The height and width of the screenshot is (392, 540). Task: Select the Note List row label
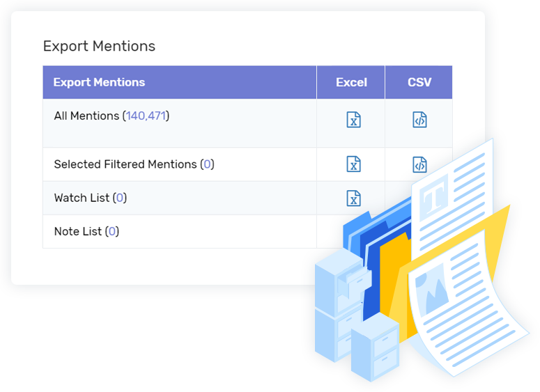(x=78, y=231)
